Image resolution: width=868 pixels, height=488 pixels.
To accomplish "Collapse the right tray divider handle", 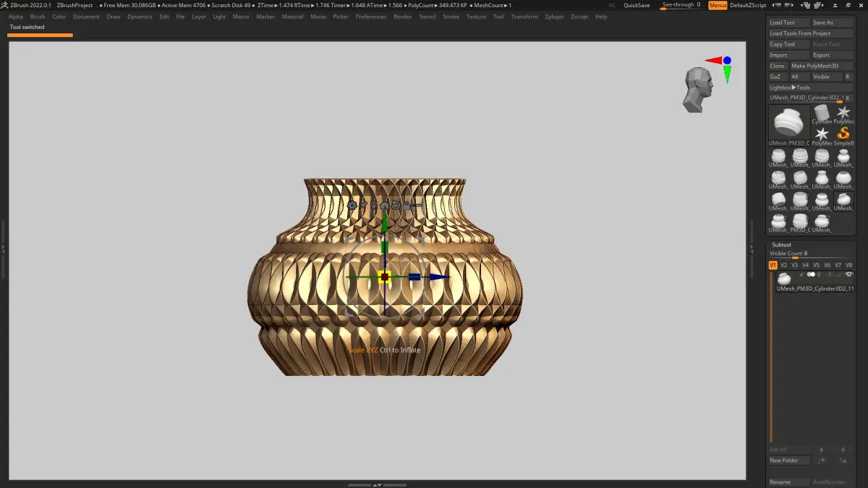I will [x=750, y=248].
